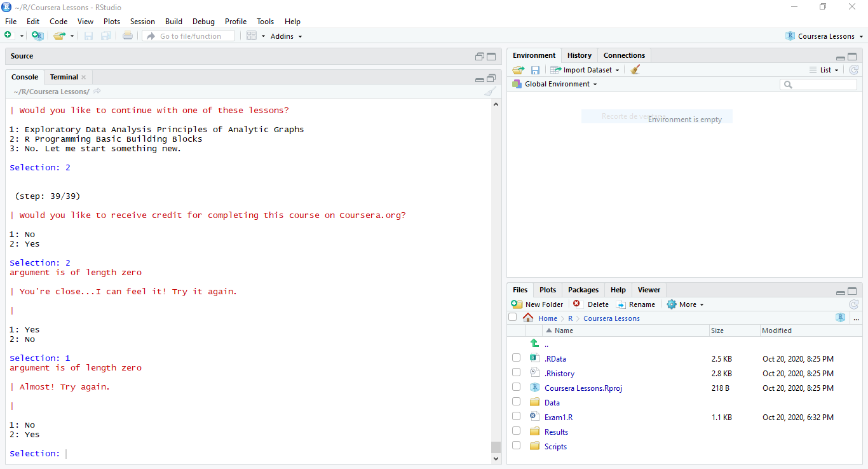
Task: Click the New Folder button
Action: [538, 304]
